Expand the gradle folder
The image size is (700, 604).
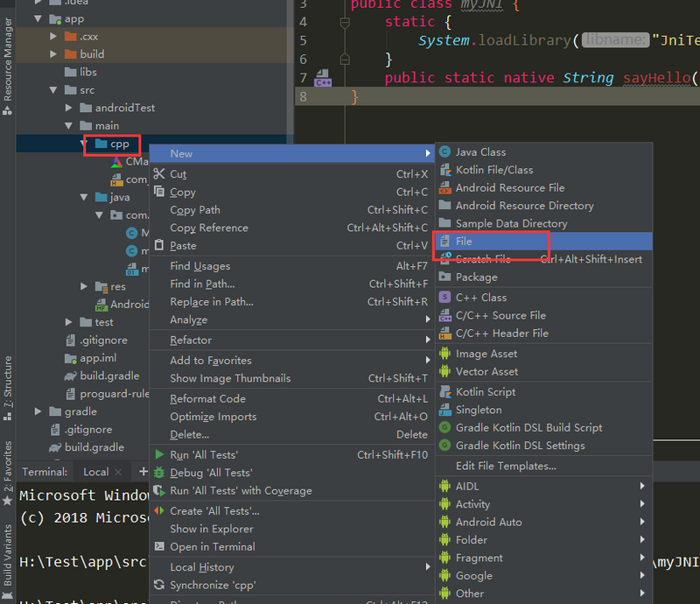tap(38, 411)
